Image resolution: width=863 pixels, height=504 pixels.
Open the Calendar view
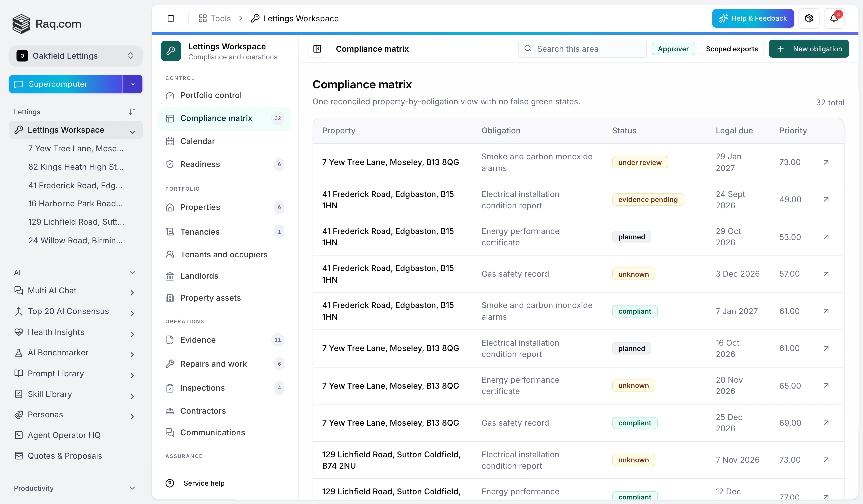[x=225, y=141]
